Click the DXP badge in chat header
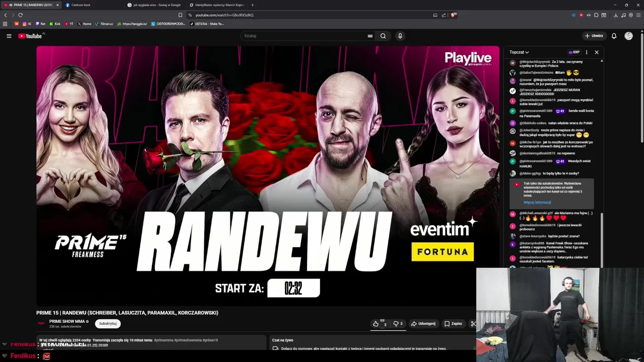 click(x=574, y=52)
